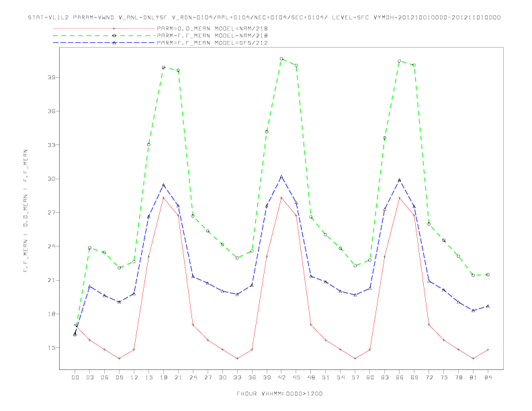This screenshot has width=532, height=411.
Task: Click y-axis tick value 36
Action: pos(52,111)
